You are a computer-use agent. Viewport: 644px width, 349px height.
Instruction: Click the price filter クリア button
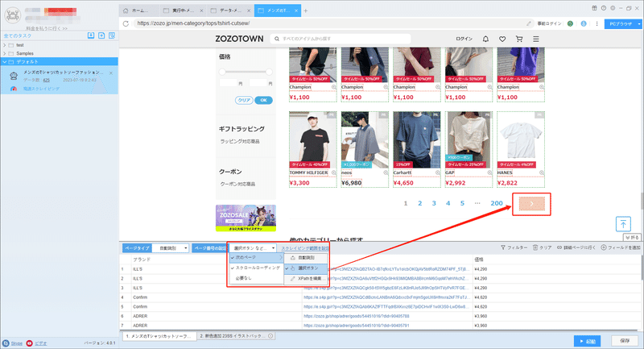[244, 100]
